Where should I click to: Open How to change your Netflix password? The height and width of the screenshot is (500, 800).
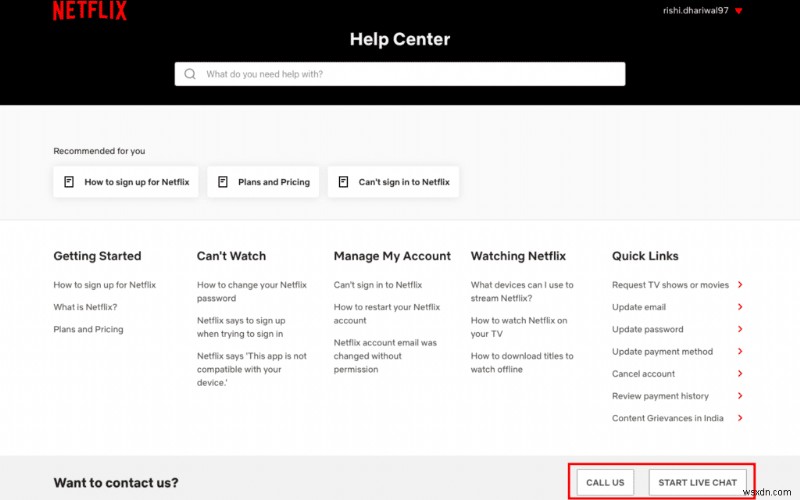click(x=252, y=291)
